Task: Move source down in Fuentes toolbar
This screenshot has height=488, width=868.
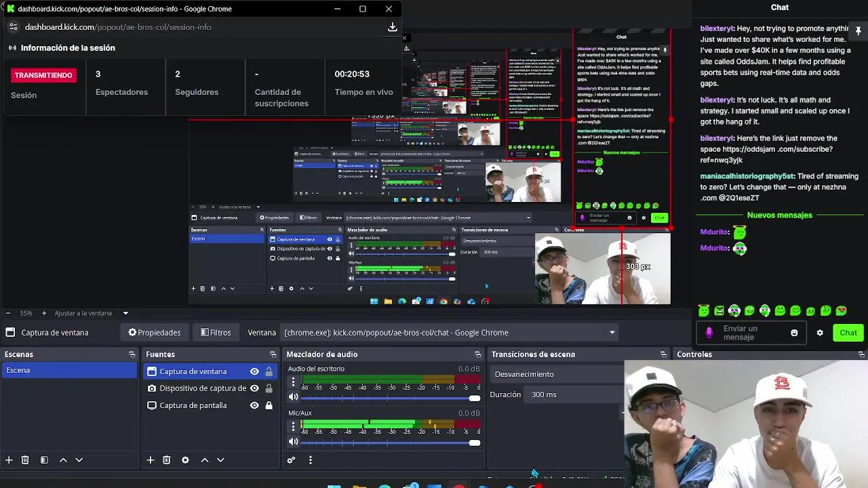Action: pos(220,460)
